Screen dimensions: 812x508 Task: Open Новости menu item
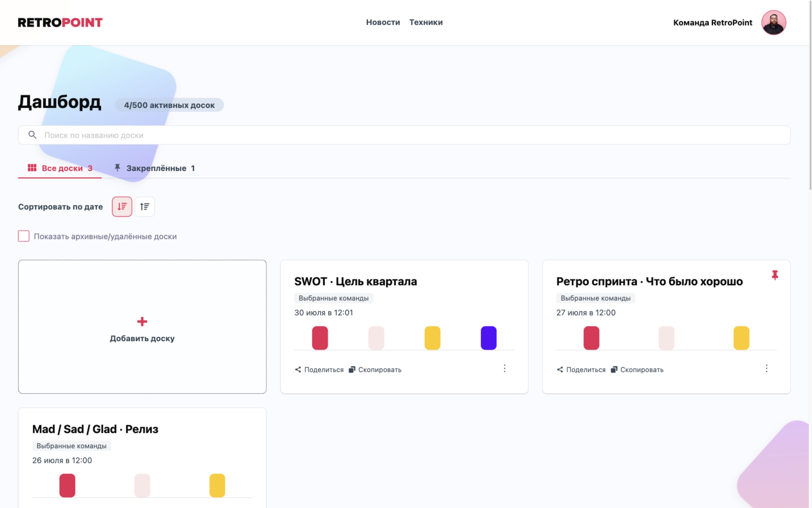coord(383,22)
